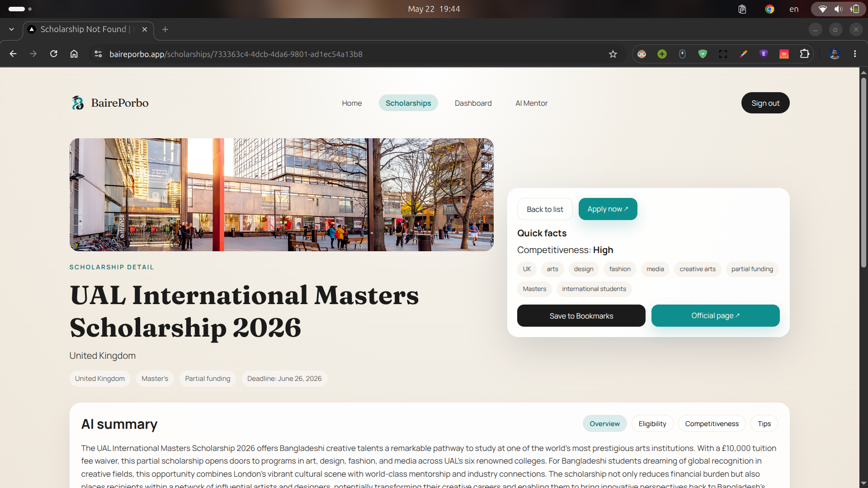The width and height of the screenshot is (868, 488).
Task: Click the Masters tag in Quick facts
Action: tap(534, 289)
